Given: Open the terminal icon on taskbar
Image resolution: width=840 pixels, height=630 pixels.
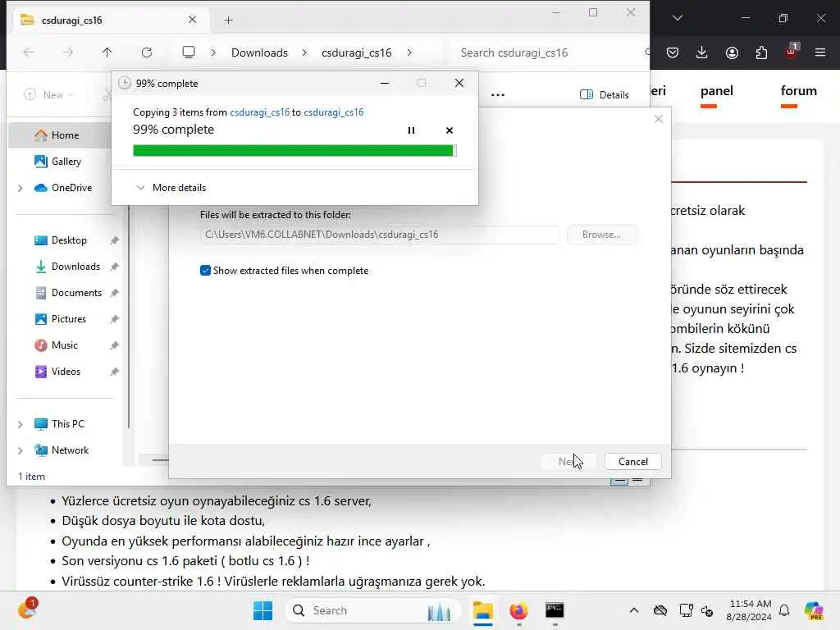Looking at the screenshot, I should (555, 610).
